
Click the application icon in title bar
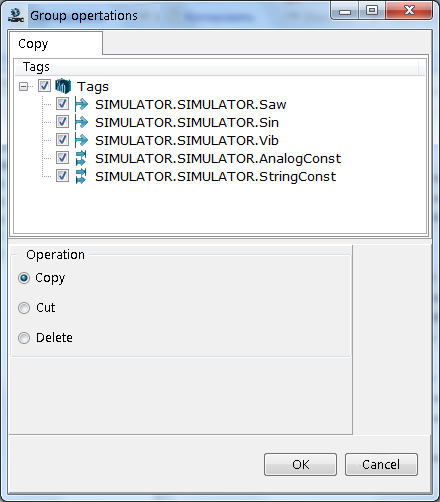[x=16, y=15]
